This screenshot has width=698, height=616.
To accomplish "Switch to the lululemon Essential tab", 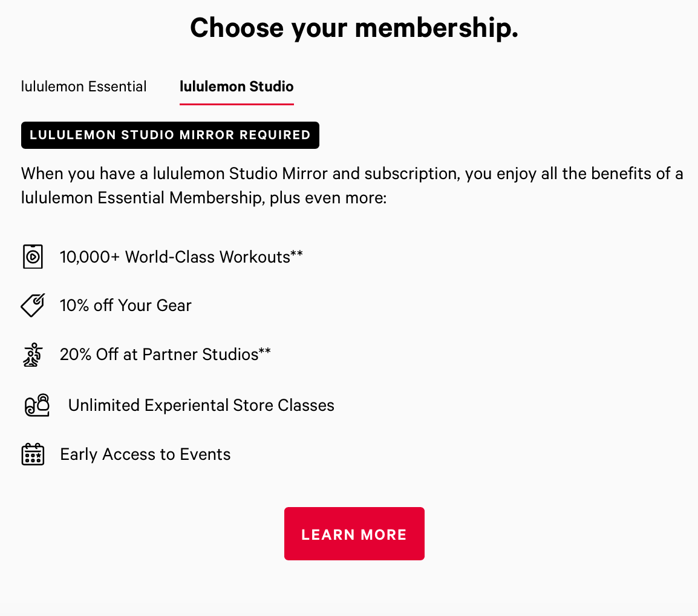I will click(x=83, y=87).
